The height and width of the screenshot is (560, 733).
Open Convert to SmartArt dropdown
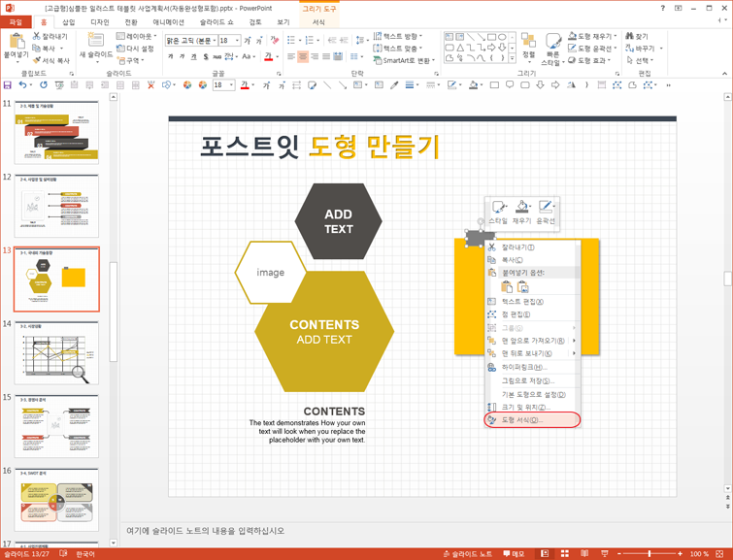(x=405, y=60)
